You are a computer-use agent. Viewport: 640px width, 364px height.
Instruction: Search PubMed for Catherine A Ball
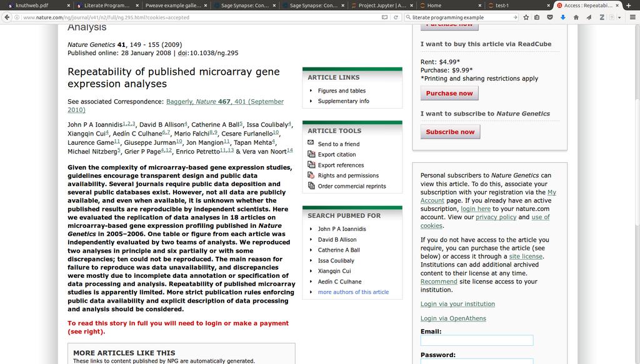point(339,250)
